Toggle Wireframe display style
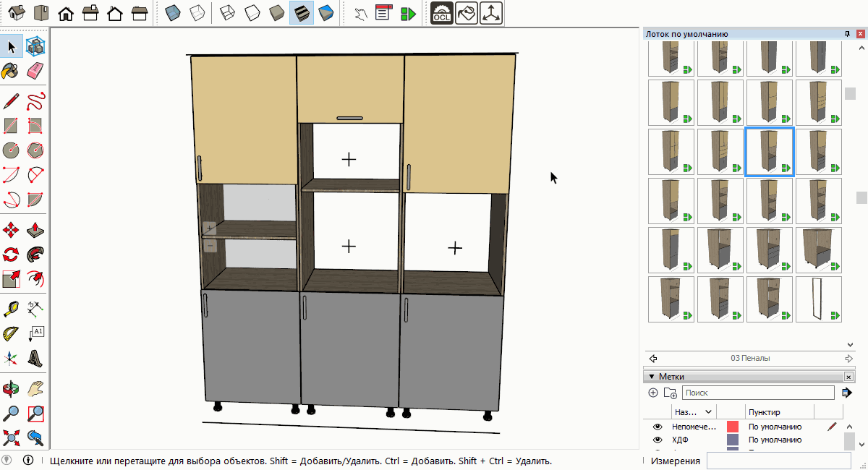 pos(228,13)
